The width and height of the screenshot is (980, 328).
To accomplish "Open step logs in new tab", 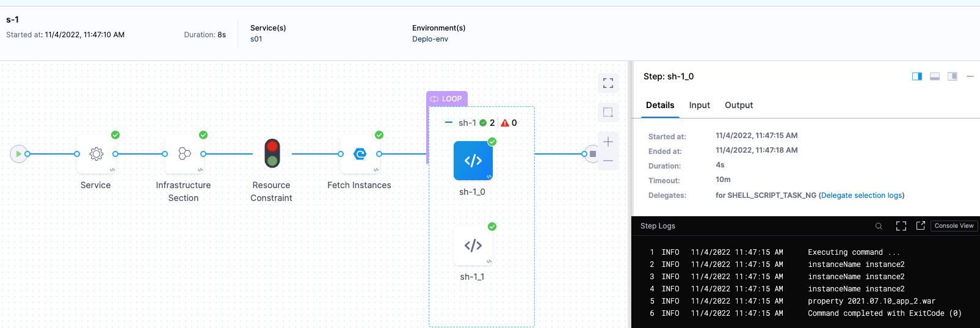I will pyautogui.click(x=921, y=226).
